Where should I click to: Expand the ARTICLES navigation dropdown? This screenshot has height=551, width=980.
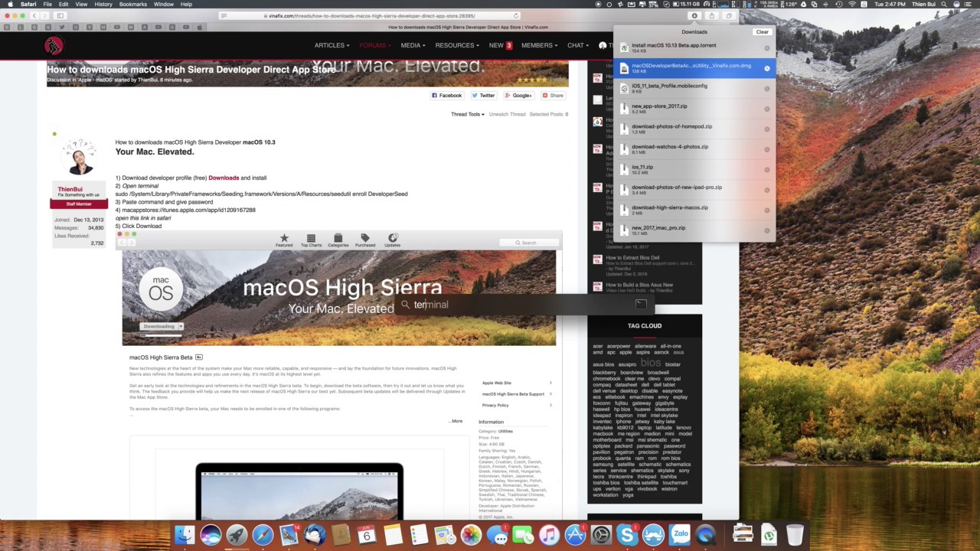pos(332,45)
